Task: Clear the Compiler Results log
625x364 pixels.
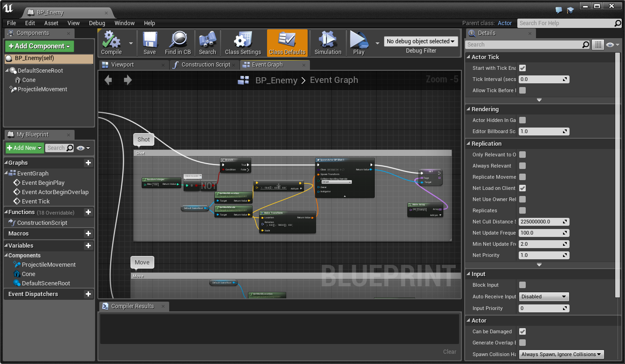Action: tap(450, 352)
